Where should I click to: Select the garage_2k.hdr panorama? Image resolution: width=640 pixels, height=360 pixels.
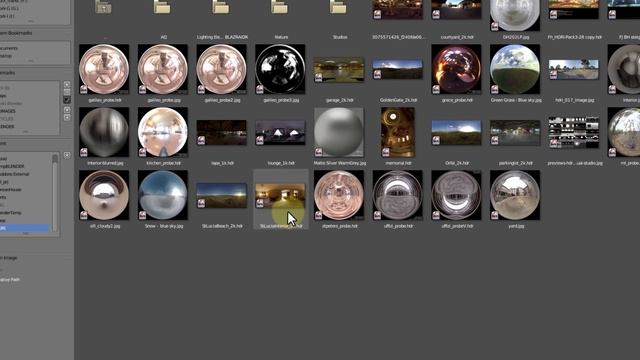pyautogui.click(x=339, y=70)
